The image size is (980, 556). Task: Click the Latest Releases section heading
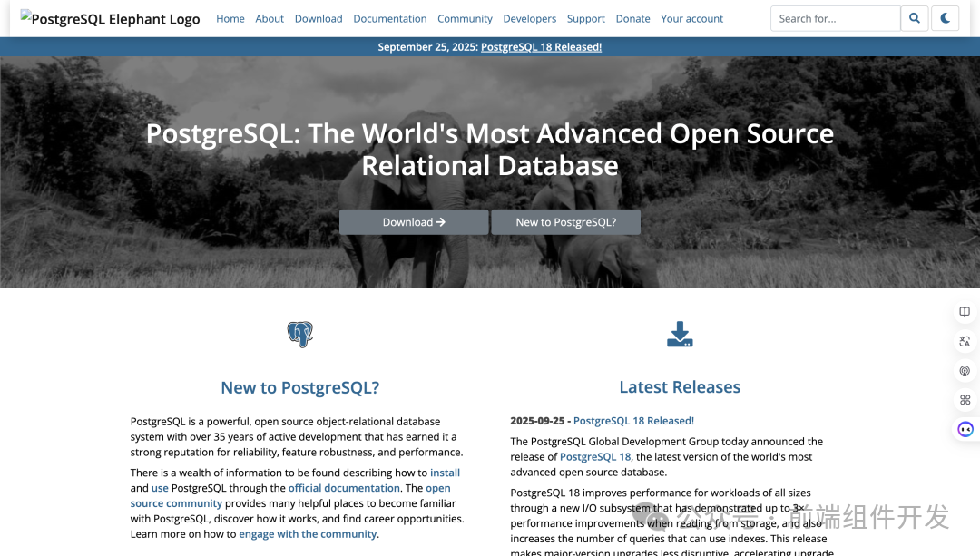(x=680, y=386)
